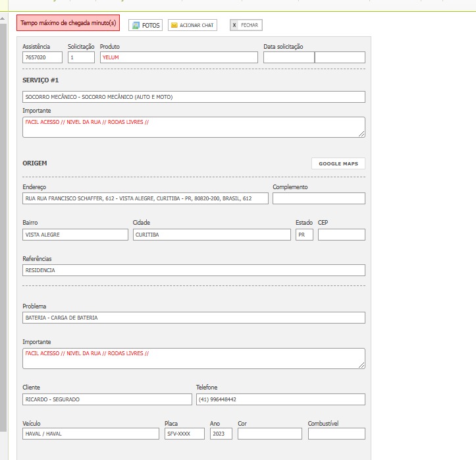Click the Problema field about Bateria

point(194,318)
